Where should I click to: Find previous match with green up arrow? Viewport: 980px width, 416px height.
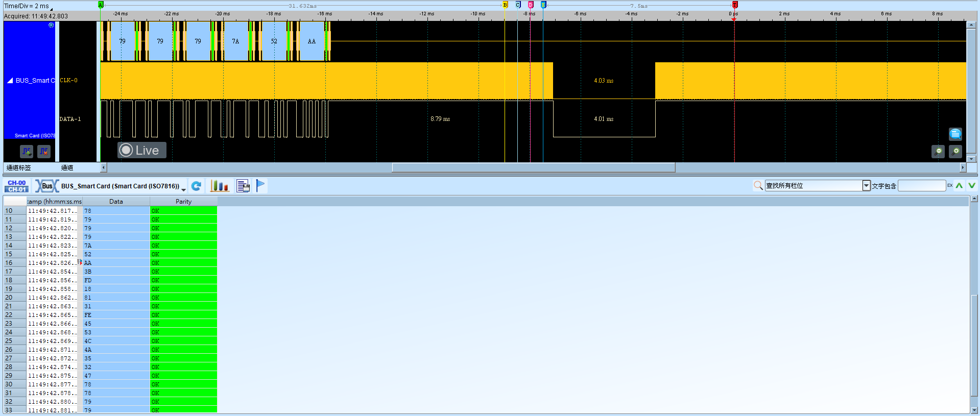pyautogui.click(x=959, y=185)
